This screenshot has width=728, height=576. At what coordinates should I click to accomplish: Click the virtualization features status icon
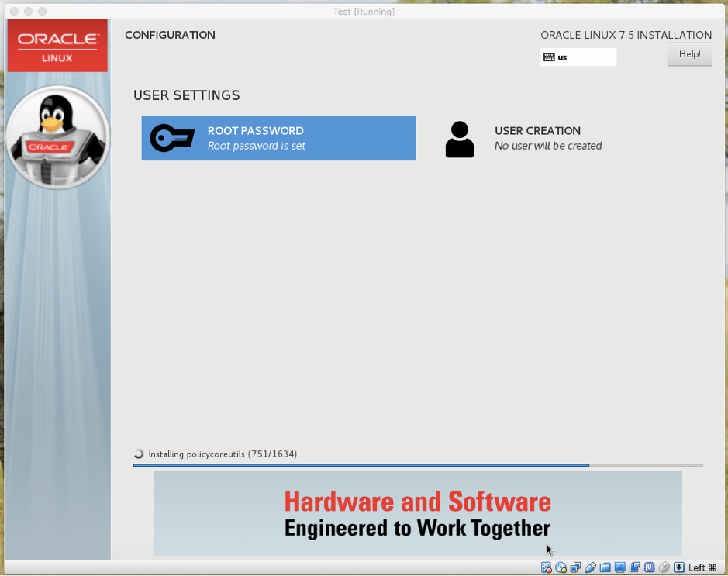coord(649,567)
